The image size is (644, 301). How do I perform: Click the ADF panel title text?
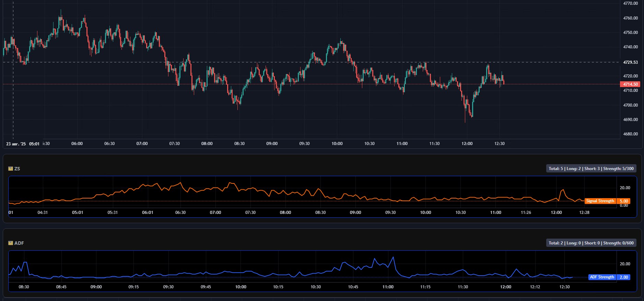(19, 243)
